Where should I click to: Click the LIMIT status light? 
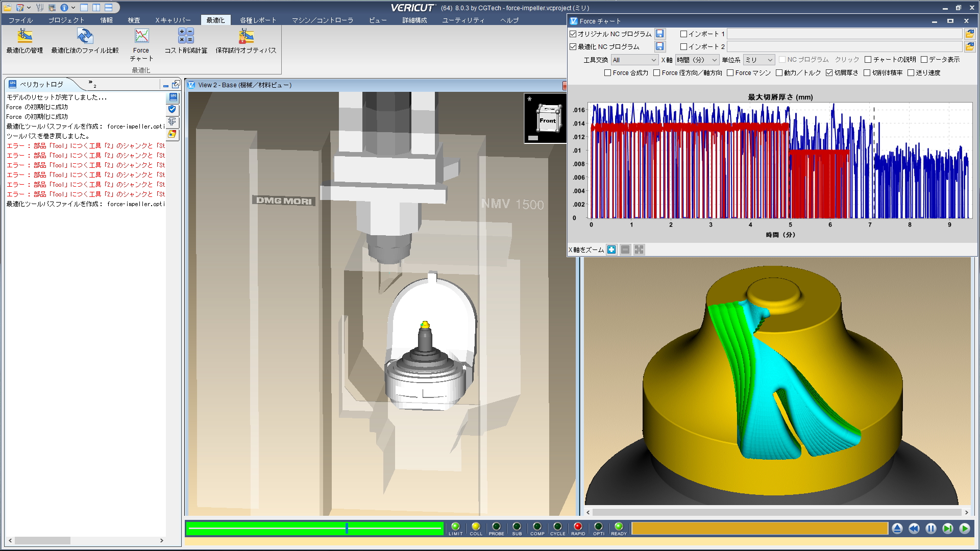[x=455, y=527]
